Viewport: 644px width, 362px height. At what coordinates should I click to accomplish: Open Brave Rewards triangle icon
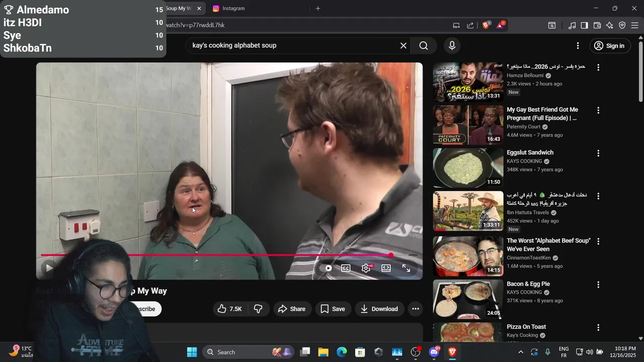coord(501,25)
